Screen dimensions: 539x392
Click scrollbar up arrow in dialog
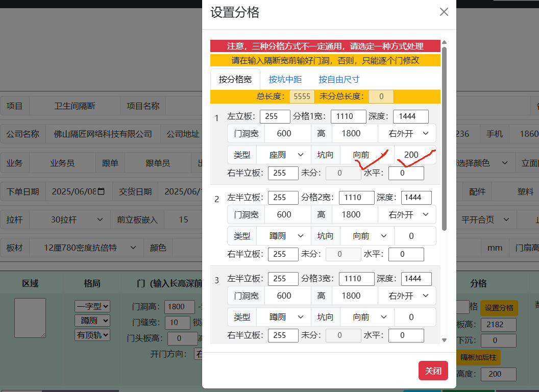click(x=444, y=42)
